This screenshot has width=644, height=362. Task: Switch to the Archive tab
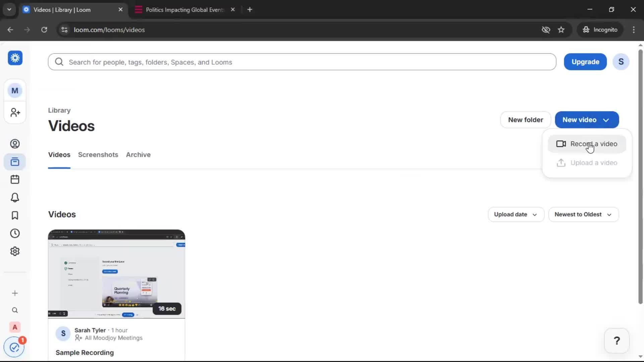[x=138, y=155]
